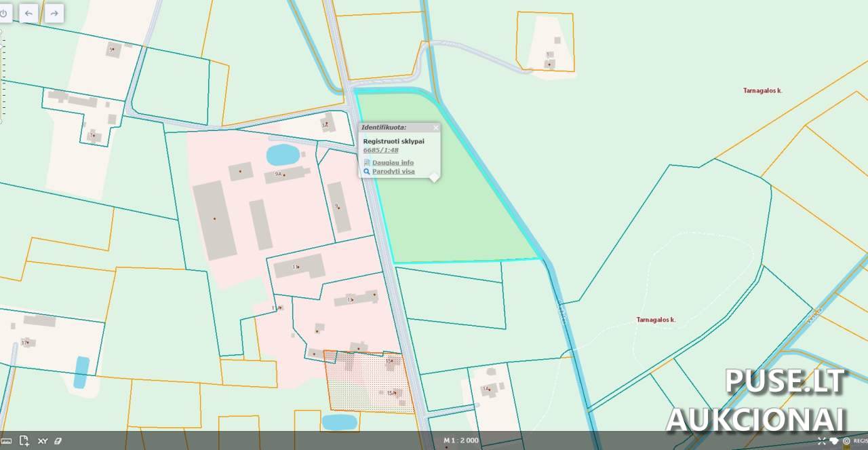Select the ruler measure tool

[6, 440]
